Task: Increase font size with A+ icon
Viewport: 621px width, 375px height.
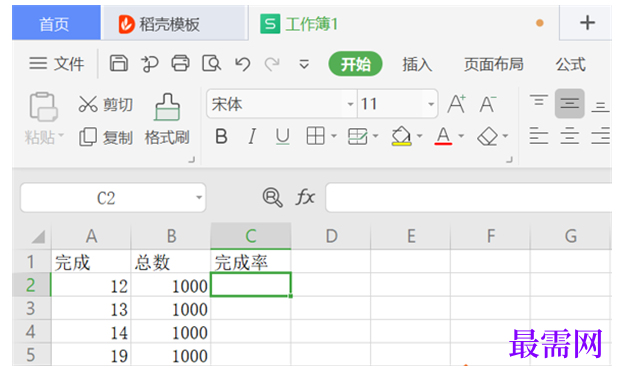Action: point(457,104)
